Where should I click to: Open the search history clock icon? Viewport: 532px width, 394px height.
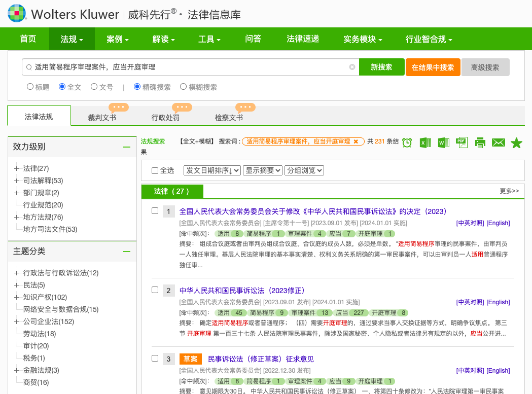click(407, 143)
